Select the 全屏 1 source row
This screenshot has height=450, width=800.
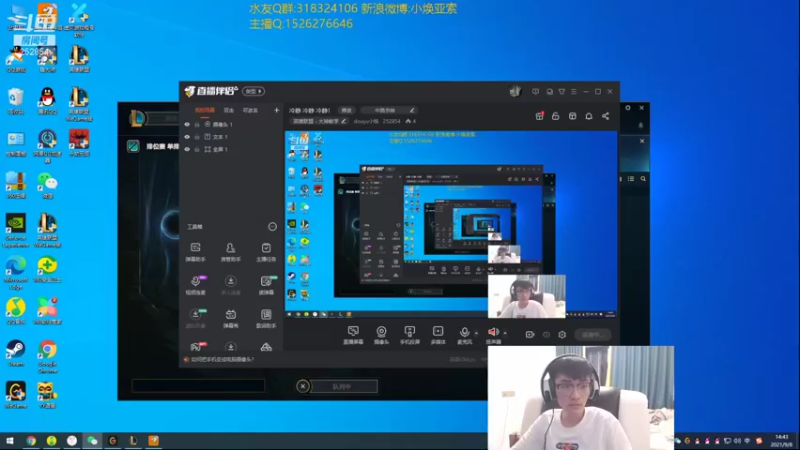pyautogui.click(x=232, y=149)
